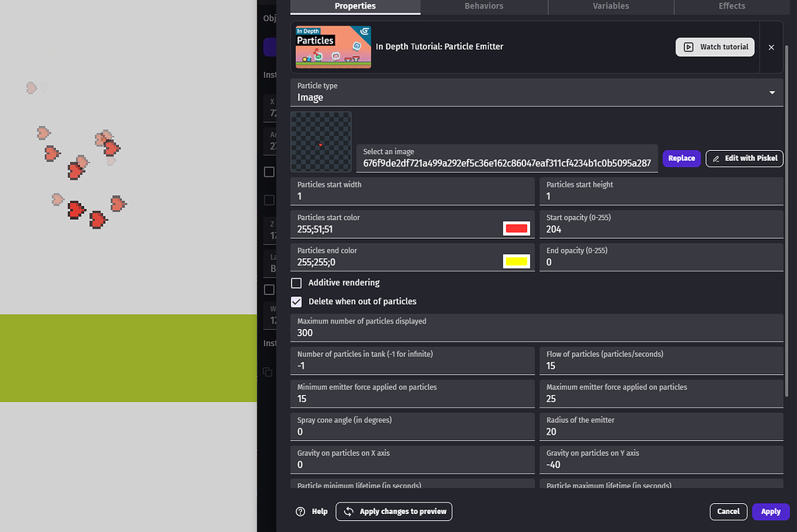Click the Watch tutorial play icon
Viewport: 797px width, 532px height.
(x=689, y=47)
